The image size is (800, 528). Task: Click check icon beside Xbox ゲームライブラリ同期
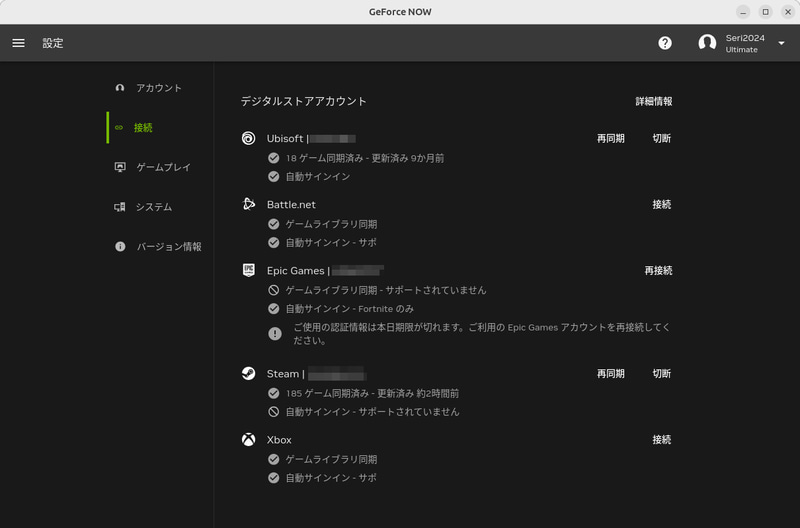(x=273, y=459)
